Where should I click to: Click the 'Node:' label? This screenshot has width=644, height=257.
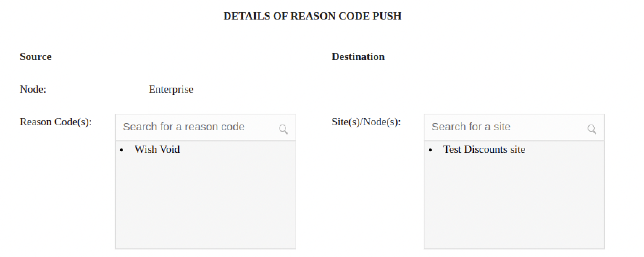tap(33, 89)
